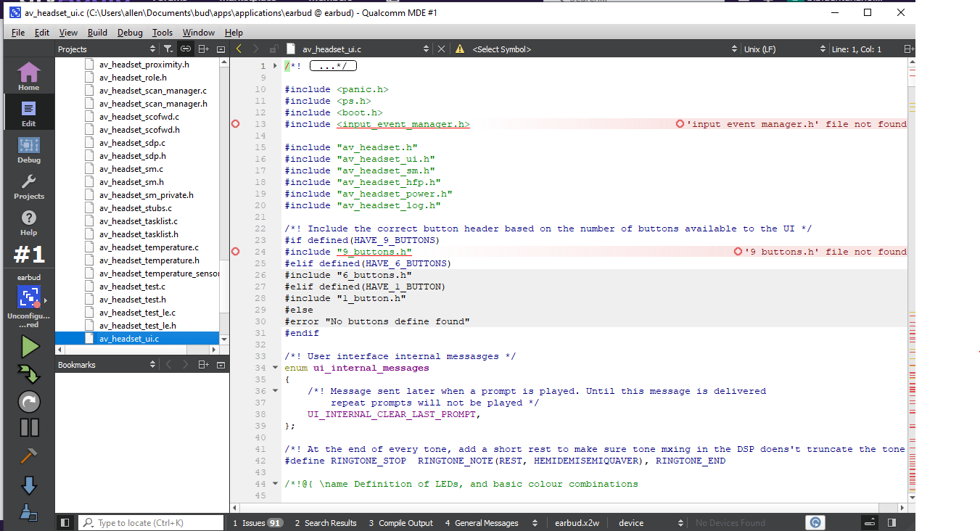Go to next bookmark
Viewport: 980px width, 531px height.
pyautogui.click(x=186, y=364)
